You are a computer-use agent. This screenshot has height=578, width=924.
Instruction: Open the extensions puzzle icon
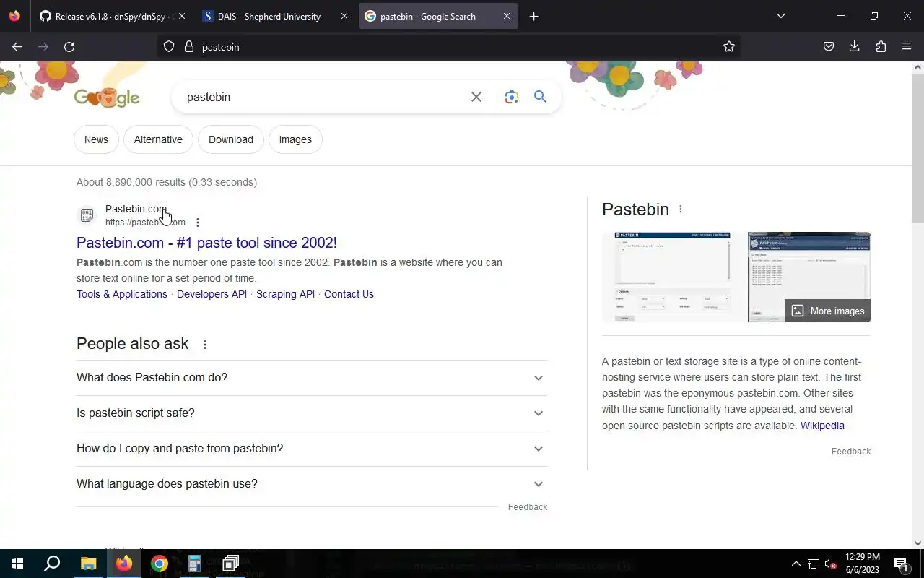(x=881, y=46)
